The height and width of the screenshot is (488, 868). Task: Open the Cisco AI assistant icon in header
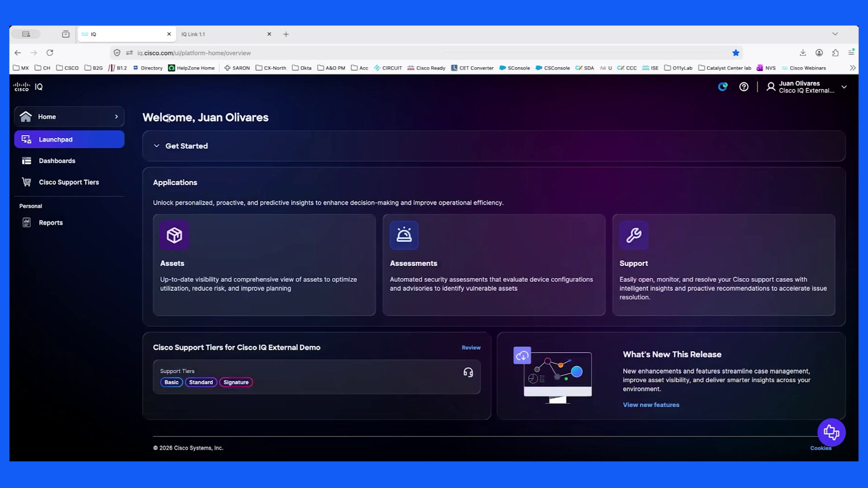[723, 87]
